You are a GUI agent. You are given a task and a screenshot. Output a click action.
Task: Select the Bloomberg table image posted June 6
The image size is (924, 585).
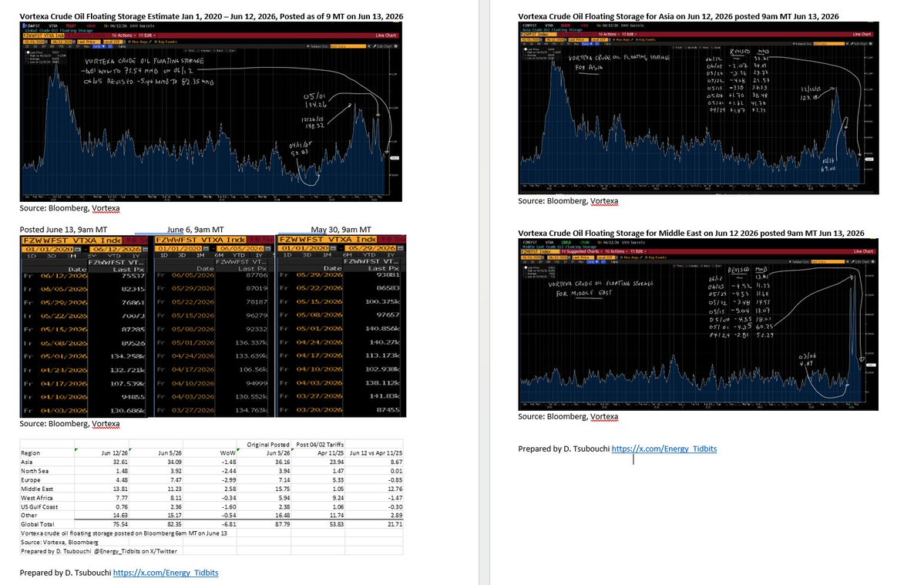[x=214, y=326]
